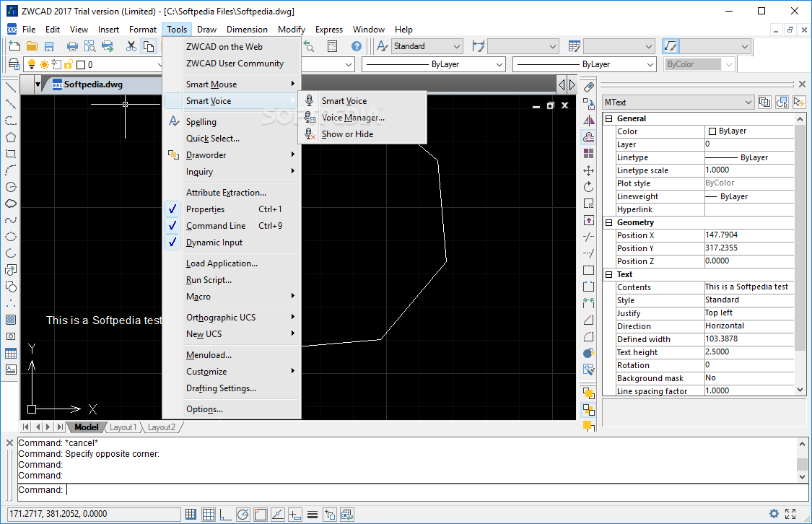Select the Mirror tool in Modify toolbar
The width and height of the screenshot is (812, 524).
pyautogui.click(x=589, y=120)
